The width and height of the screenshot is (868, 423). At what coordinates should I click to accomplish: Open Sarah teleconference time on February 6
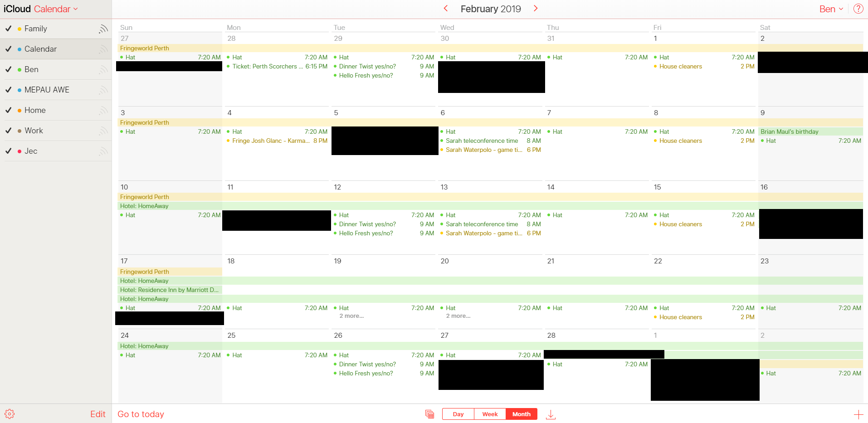pos(491,141)
